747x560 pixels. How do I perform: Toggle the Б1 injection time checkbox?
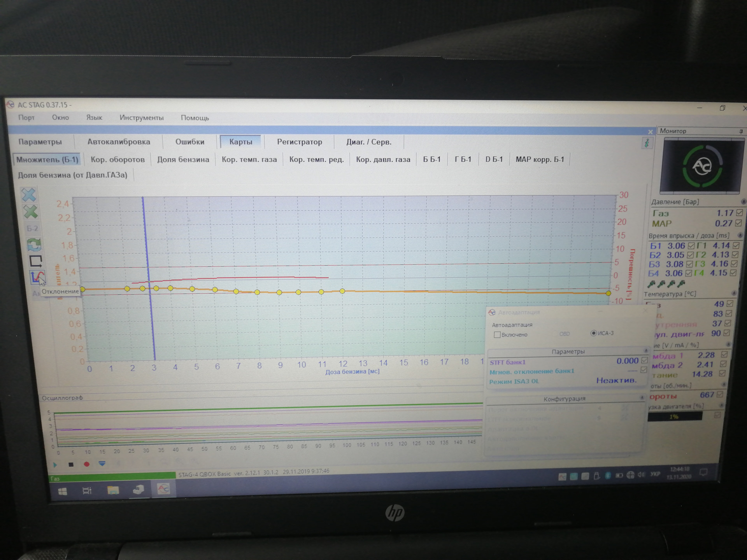coord(691,246)
